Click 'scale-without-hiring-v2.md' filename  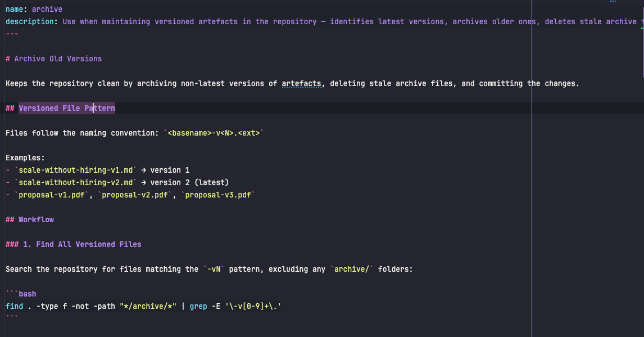pyautogui.click(x=75, y=182)
